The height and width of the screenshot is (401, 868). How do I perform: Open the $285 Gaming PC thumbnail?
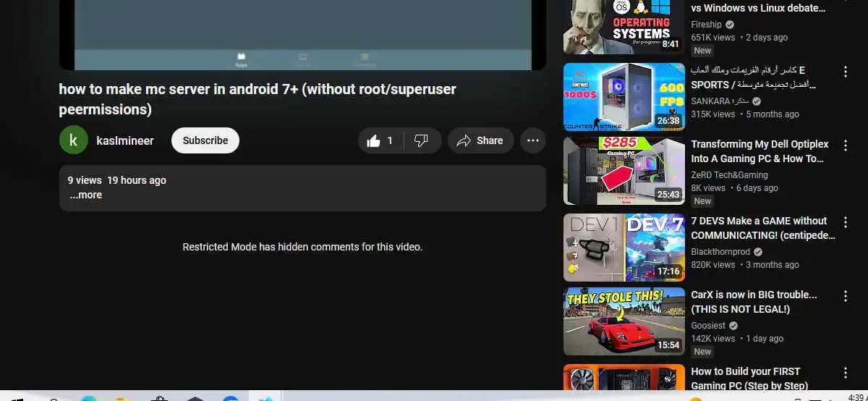point(624,171)
